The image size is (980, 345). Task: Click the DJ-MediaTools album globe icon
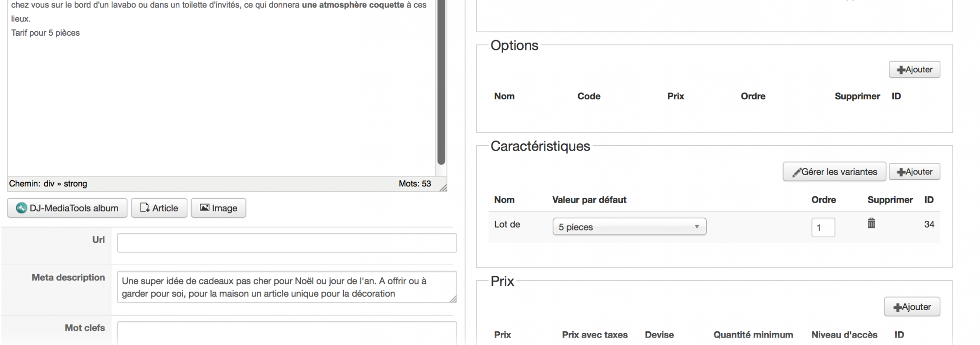click(x=22, y=208)
